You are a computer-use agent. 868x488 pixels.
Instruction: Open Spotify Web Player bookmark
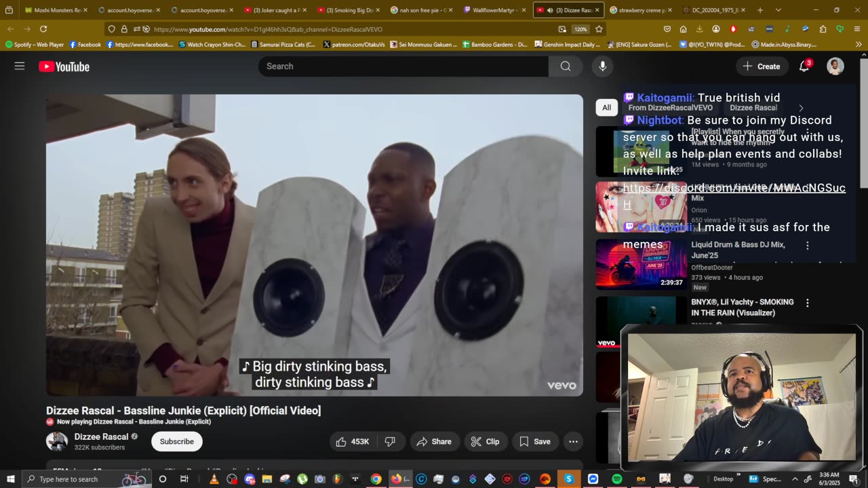pyautogui.click(x=34, y=44)
